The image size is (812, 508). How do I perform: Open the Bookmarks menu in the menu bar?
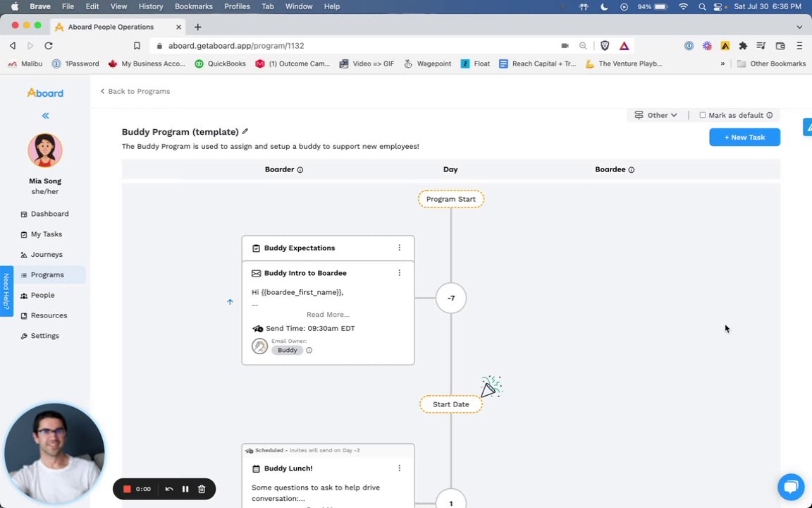coord(193,6)
